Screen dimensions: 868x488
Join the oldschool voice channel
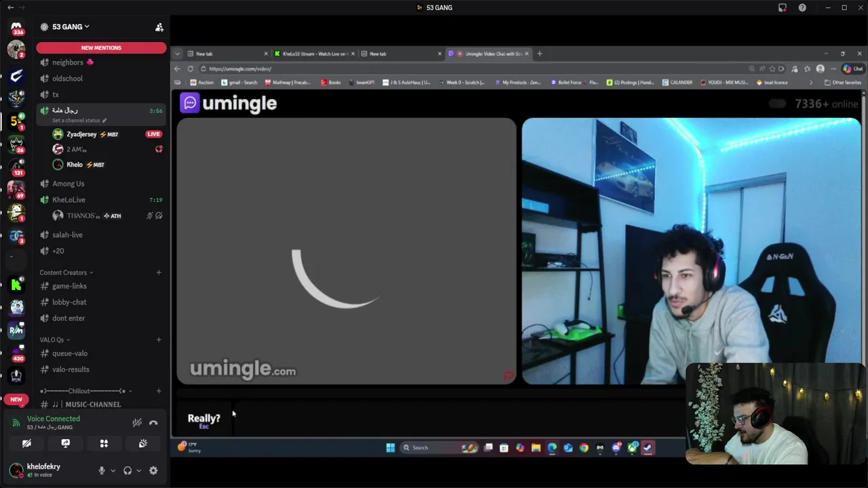(101, 79)
